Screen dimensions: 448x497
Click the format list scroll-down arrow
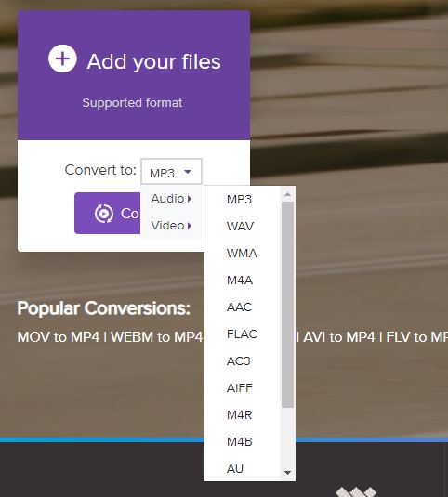[287, 473]
